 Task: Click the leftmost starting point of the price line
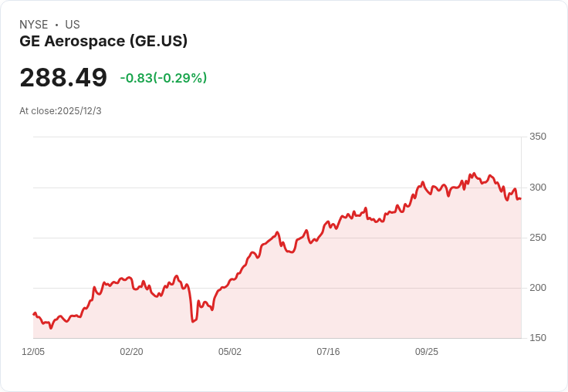tap(33, 314)
